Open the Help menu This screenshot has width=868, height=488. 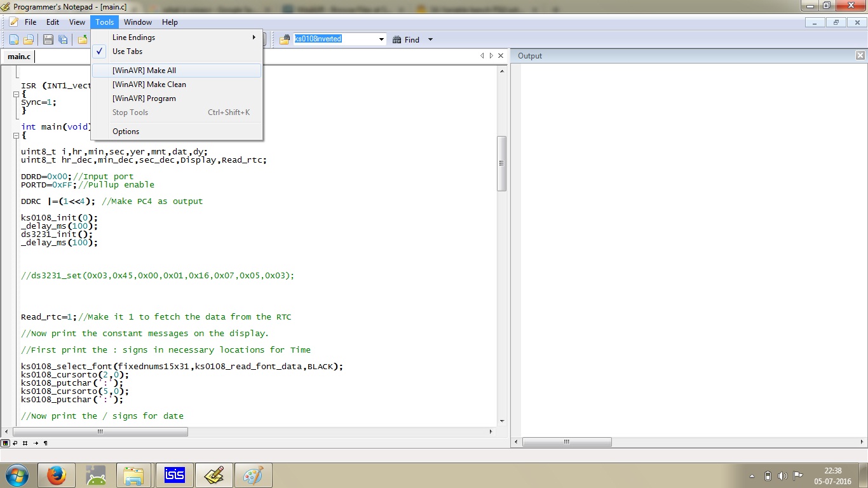[170, 22]
